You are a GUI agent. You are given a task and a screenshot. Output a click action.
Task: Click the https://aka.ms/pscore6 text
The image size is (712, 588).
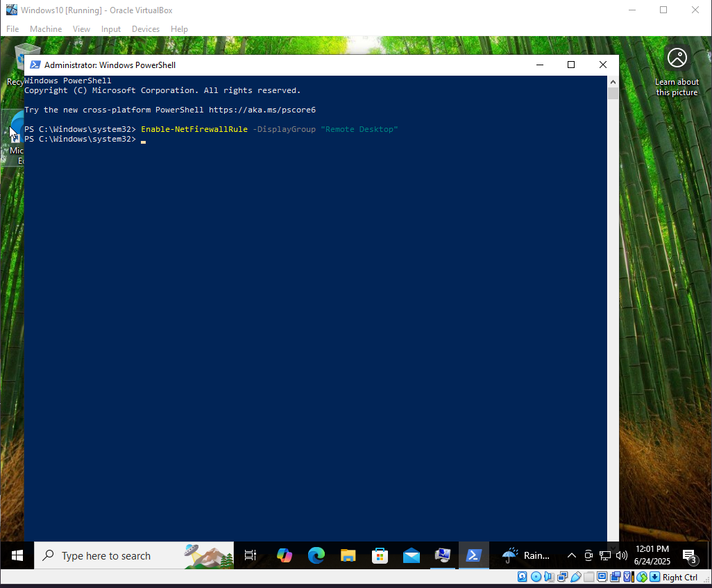[x=262, y=110]
